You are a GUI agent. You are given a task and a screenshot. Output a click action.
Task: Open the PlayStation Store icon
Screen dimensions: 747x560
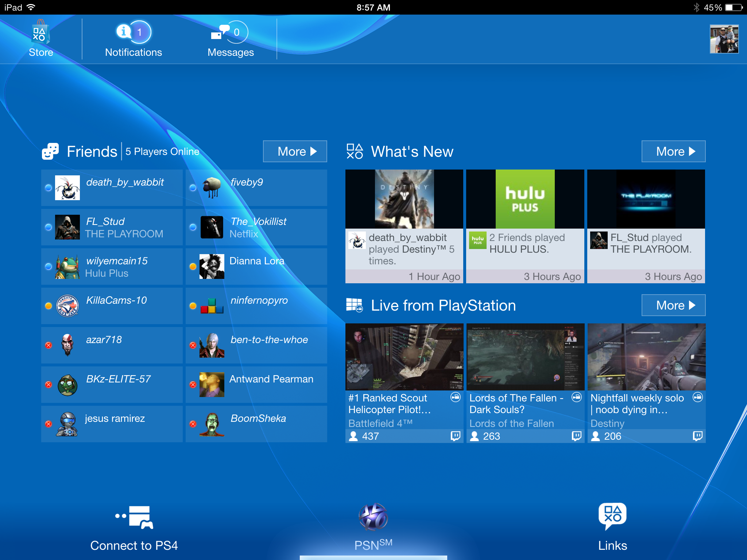[x=40, y=33]
